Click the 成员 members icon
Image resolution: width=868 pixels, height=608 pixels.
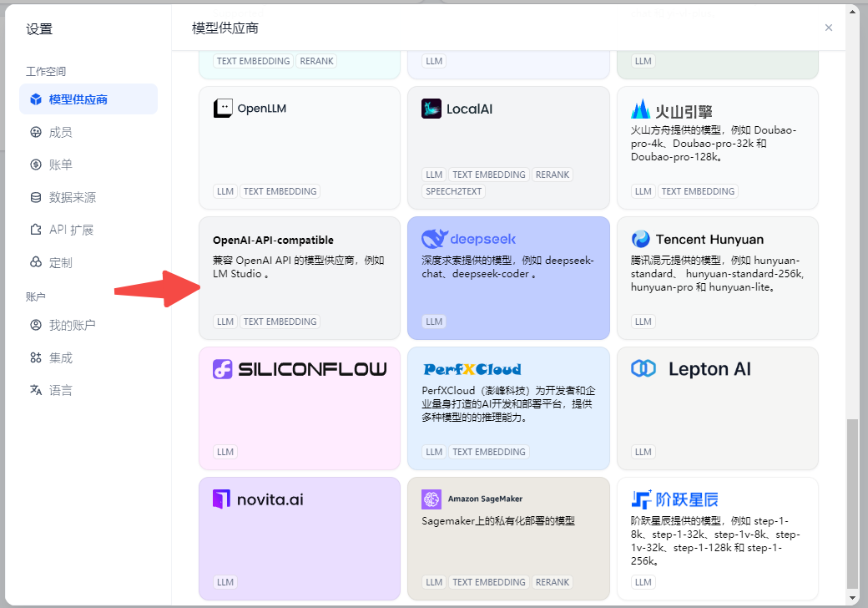[x=36, y=132]
